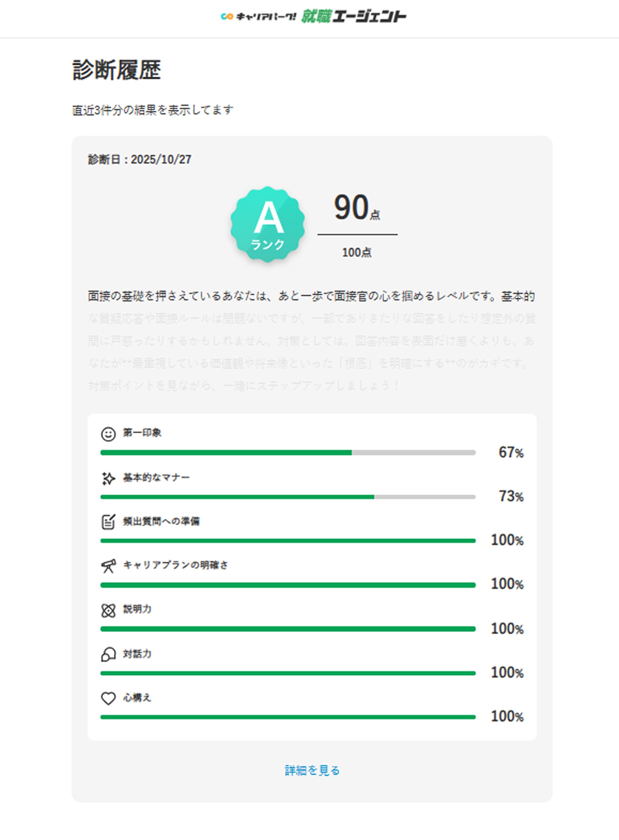This screenshot has height=840, width=619.
Task: Click the 説明力 category label
Action: pos(137,609)
